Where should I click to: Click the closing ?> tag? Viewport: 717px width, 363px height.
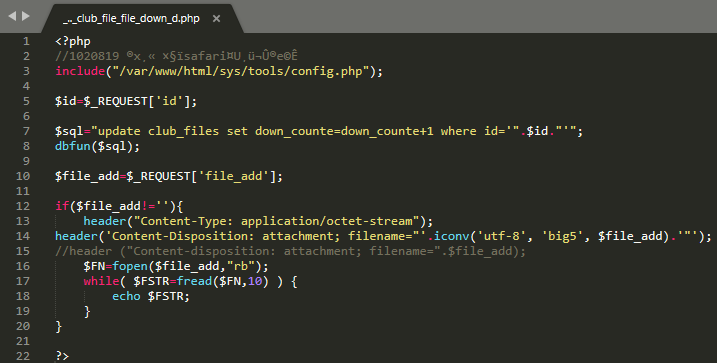(62, 356)
